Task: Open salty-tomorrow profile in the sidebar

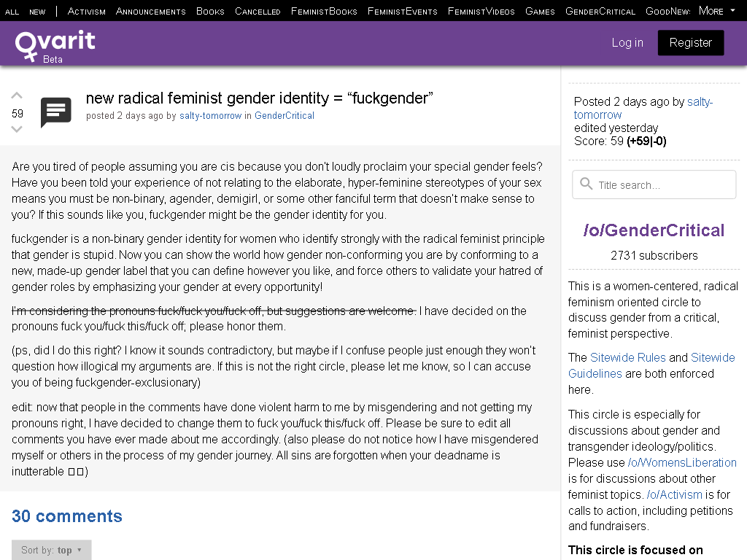Action: tap(643, 108)
